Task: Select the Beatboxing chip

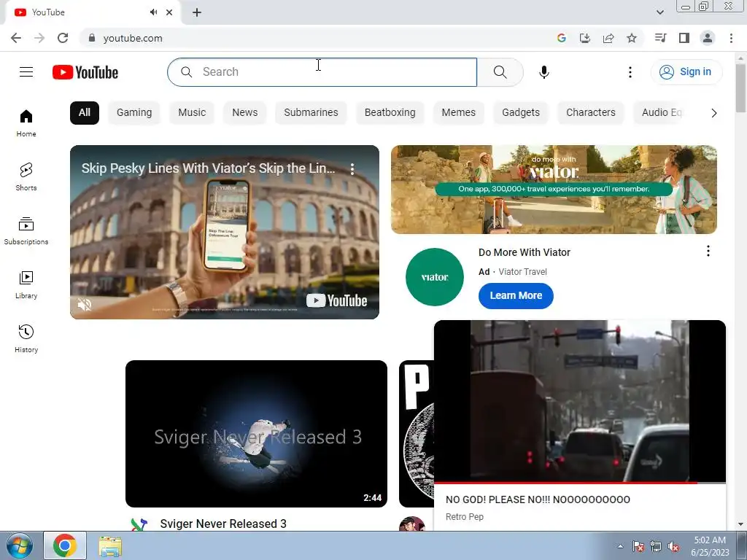Action: tap(390, 113)
